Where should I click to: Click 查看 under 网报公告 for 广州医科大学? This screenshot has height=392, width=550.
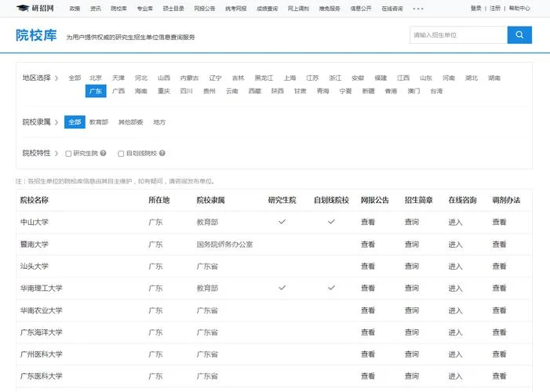(x=368, y=354)
